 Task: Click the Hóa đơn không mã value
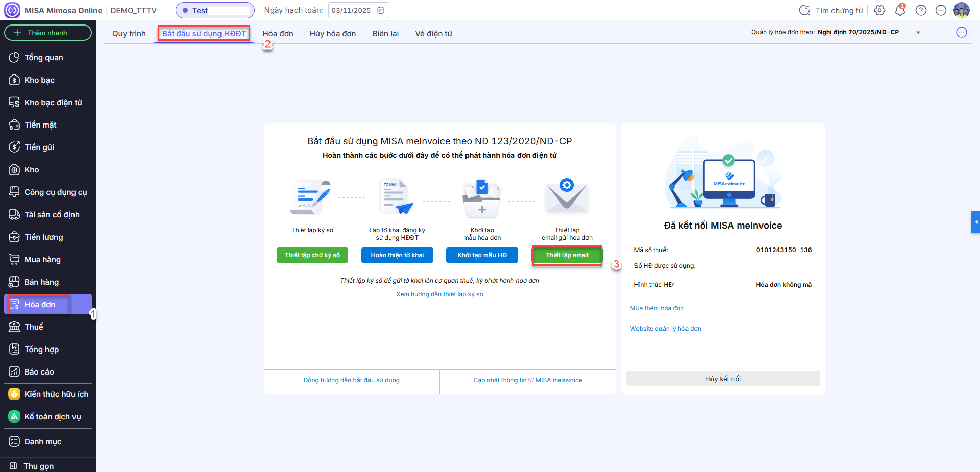click(784, 285)
